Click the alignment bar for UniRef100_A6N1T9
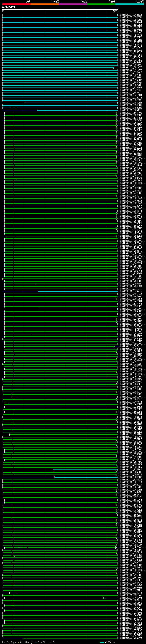The height and width of the screenshot is (644, 146). click(77, 110)
